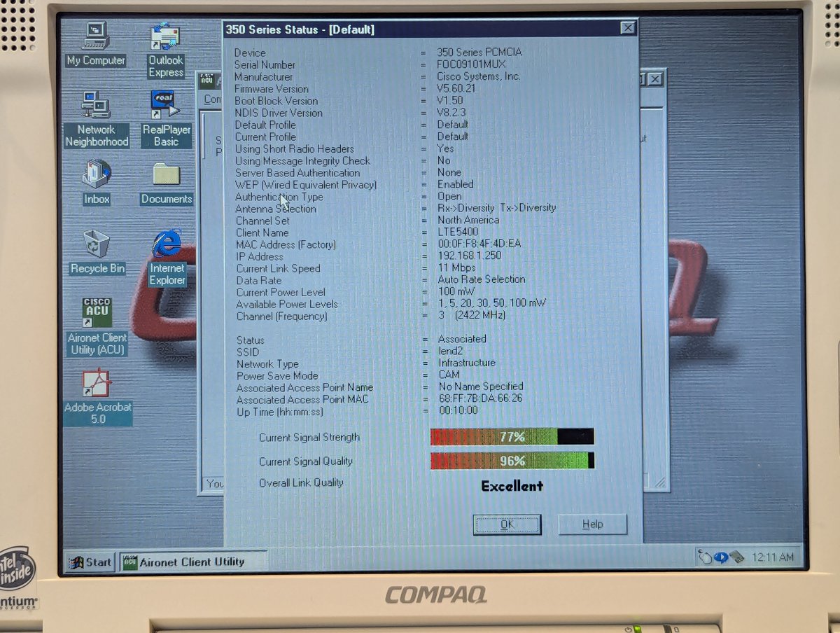This screenshot has width=840, height=633.
Task: Click the Start button on the taskbar
Action: tap(90, 562)
